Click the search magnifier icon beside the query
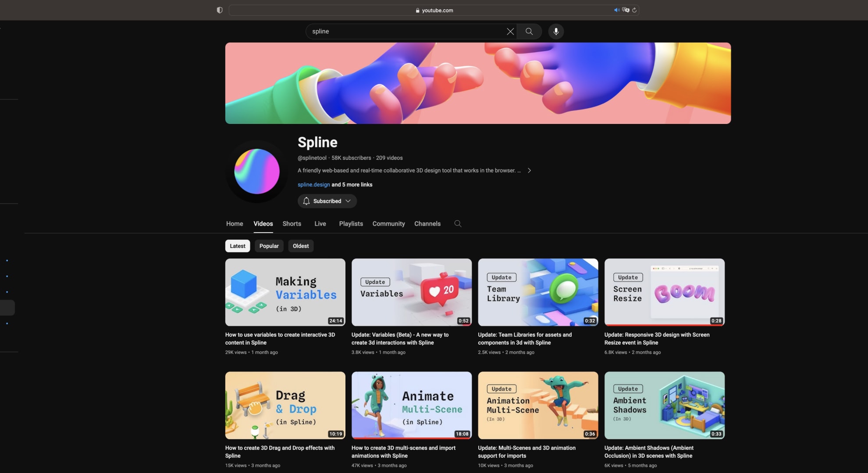This screenshot has width=868, height=473. pyautogui.click(x=529, y=31)
